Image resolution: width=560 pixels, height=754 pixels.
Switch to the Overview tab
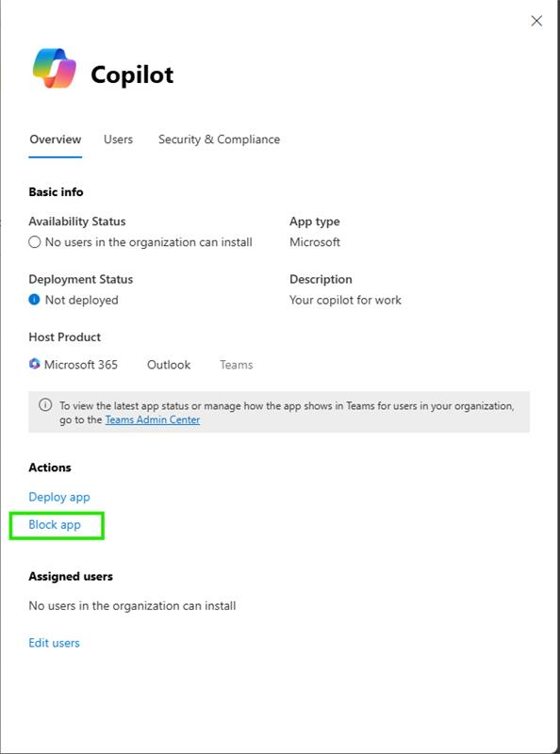(x=56, y=139)
